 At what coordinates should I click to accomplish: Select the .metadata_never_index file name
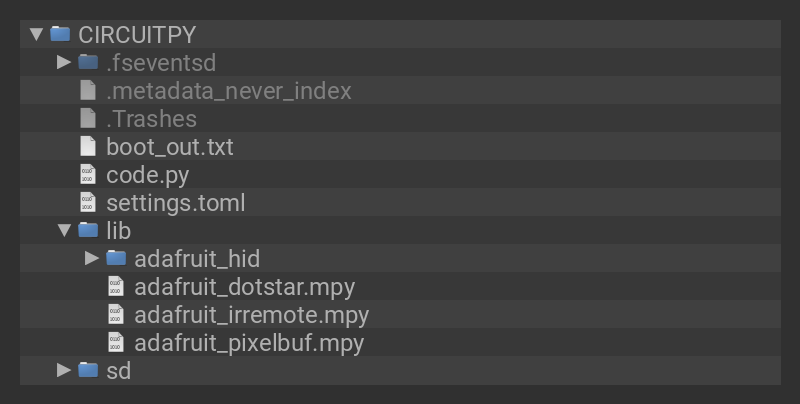pos(228,90)
